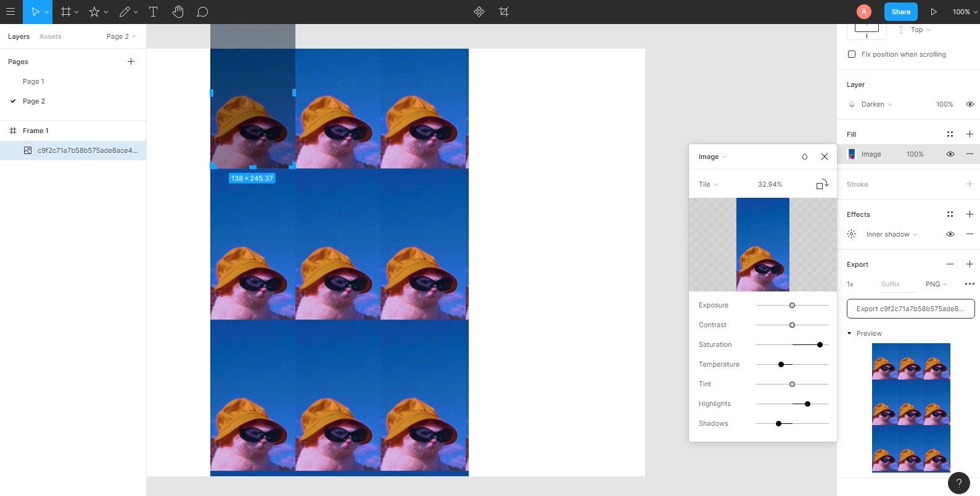Toggle layer visibility eye in Layer section
980x496 pixels.
point(970,104)
